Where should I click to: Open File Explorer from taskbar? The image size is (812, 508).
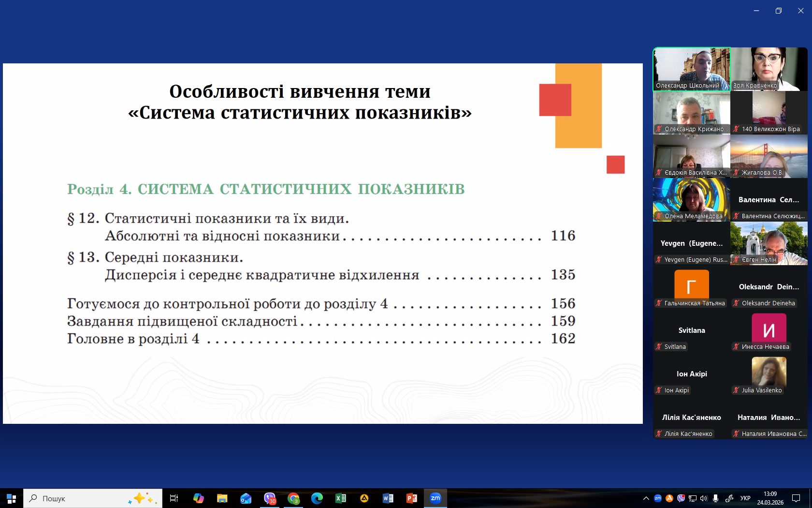[222, 498]
